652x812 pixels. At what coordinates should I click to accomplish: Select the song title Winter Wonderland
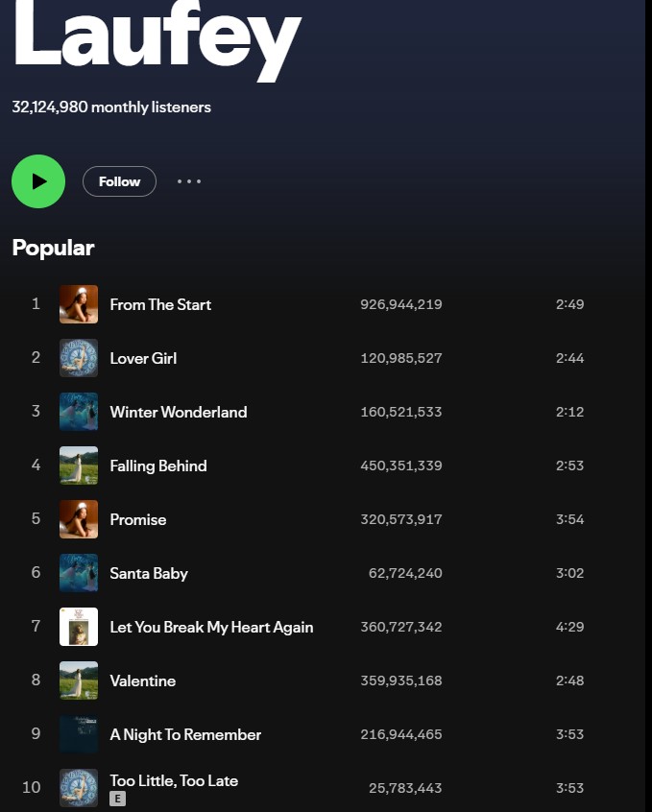179,412
